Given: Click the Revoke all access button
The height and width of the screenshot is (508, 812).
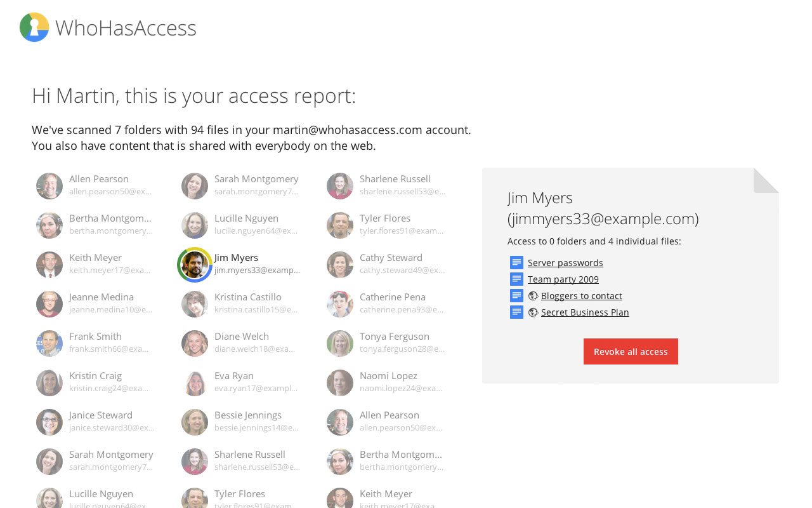Looking at the screenshot, I should 631,351.
